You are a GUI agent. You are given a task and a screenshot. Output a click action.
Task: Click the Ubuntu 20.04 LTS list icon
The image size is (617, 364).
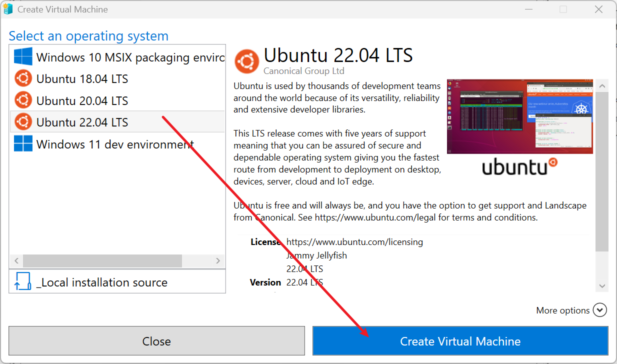(x=23, y=100)
